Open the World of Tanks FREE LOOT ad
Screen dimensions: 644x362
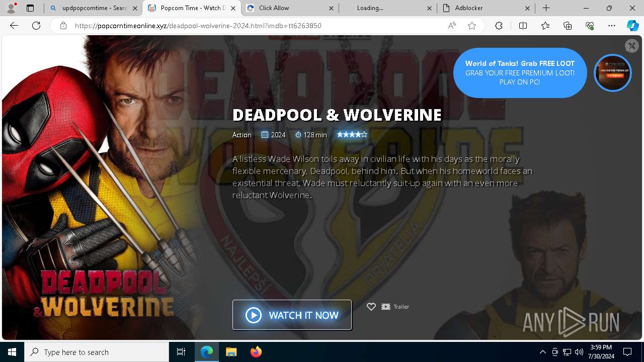tap(520, 73)
